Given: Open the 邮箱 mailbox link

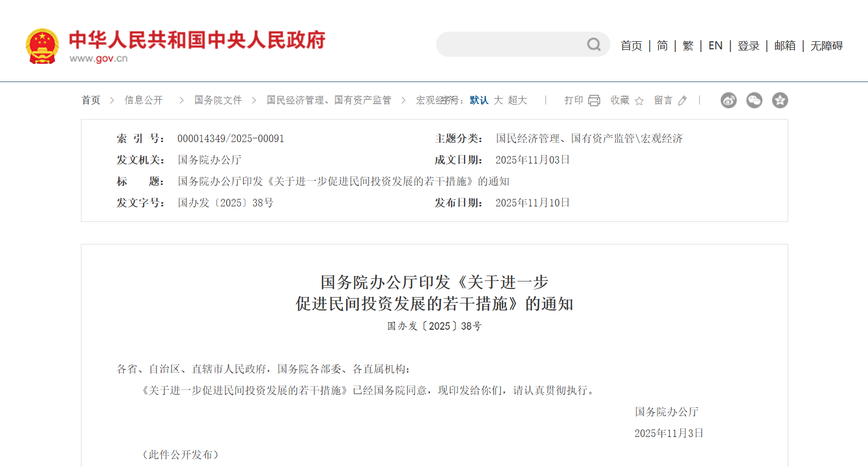Looking at the screenshot, I should pos(784,46).
